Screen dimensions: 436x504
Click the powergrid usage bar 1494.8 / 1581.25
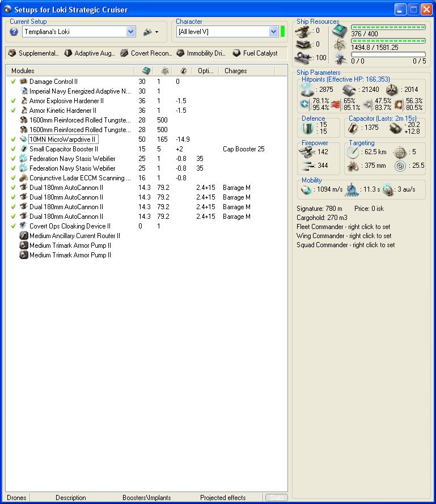(388, 41)
